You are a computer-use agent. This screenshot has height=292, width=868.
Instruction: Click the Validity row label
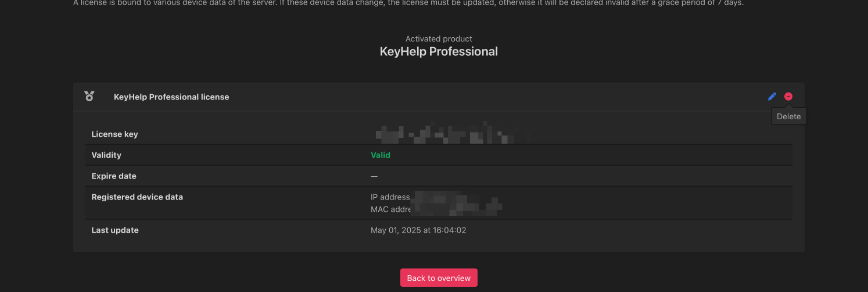click(x=106, y=155)
